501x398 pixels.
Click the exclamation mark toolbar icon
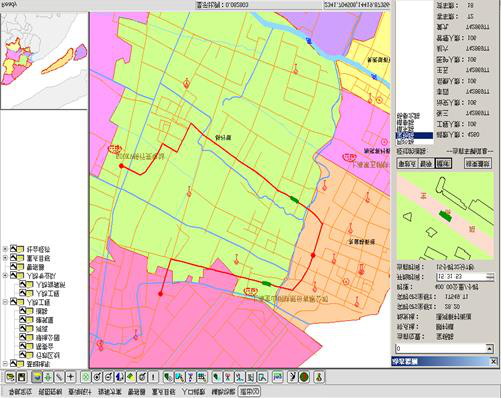coord(153,377)
